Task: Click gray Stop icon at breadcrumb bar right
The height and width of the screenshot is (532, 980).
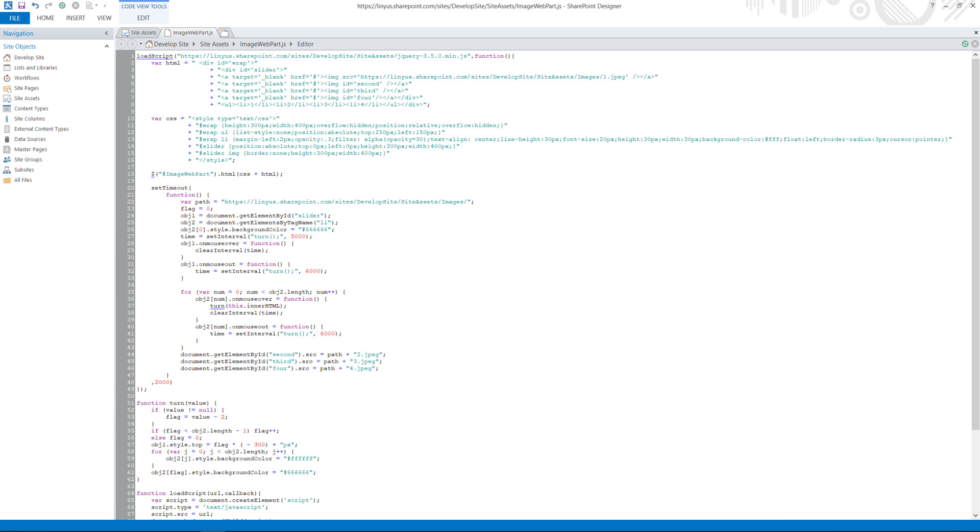Action: click(x=975, y=44)
